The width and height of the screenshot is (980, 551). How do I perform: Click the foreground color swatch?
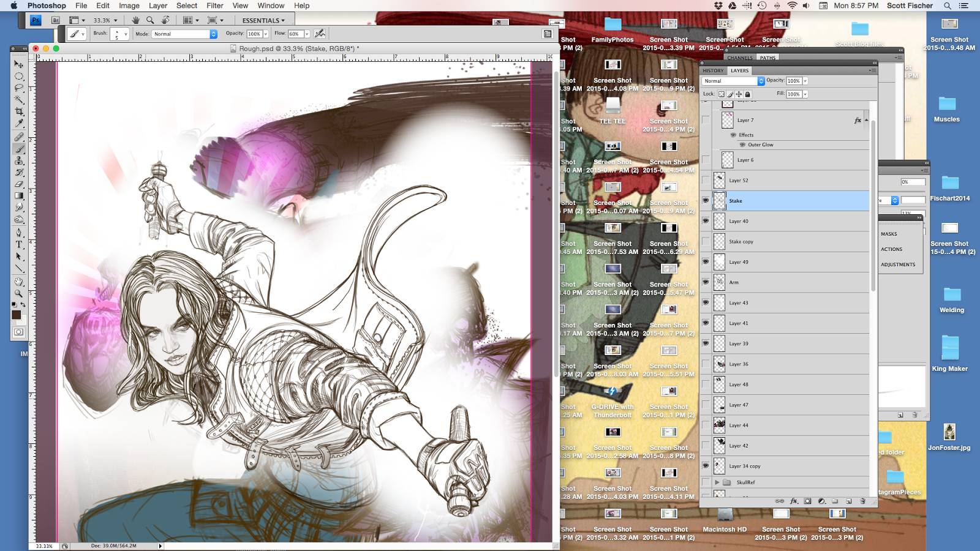pos(16,315)
